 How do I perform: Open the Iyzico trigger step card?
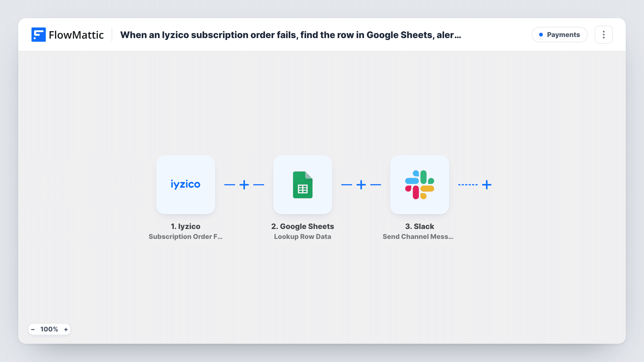pos(185,184)
